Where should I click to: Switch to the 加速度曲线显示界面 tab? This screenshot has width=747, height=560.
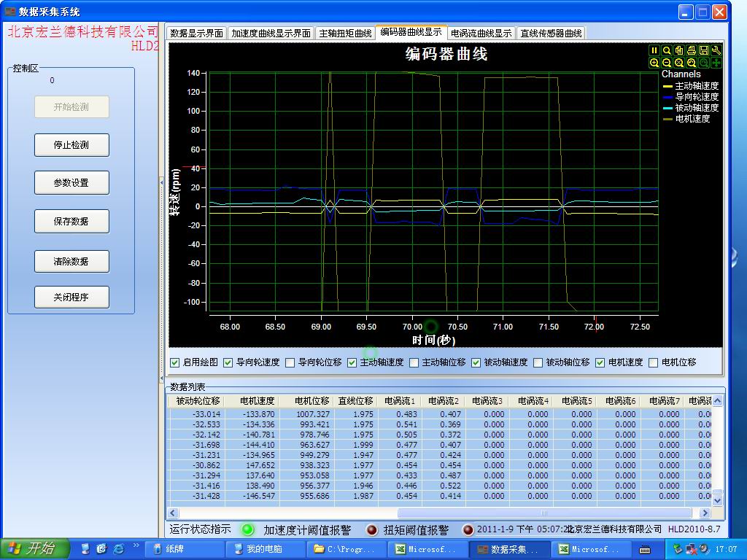click(271, 33)
